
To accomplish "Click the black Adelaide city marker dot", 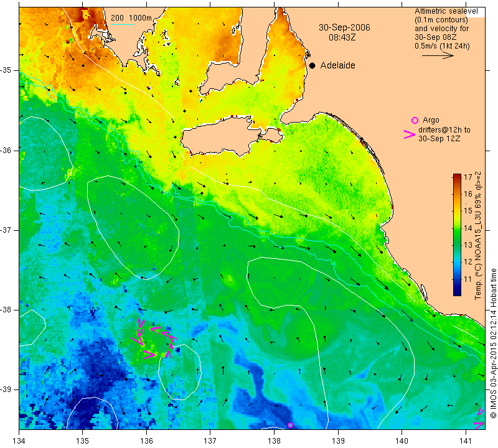I will pos(312,65).
